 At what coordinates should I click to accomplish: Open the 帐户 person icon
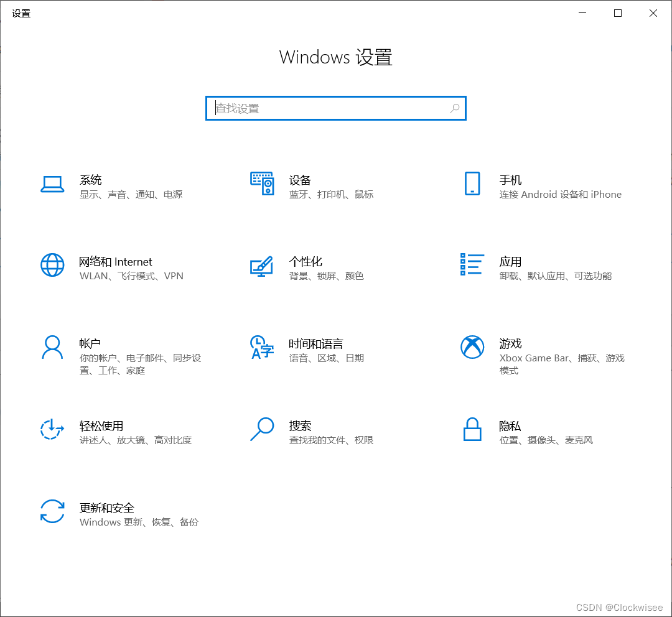[x=52, y=347]
